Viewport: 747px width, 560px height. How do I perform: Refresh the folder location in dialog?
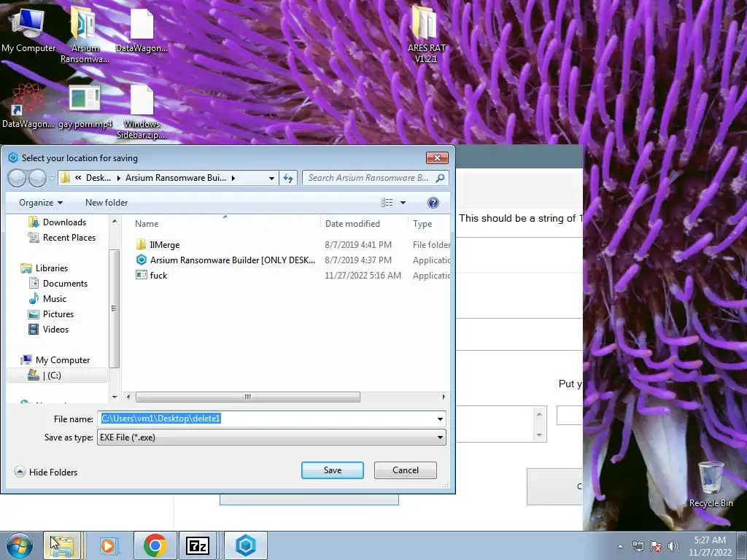288,178
